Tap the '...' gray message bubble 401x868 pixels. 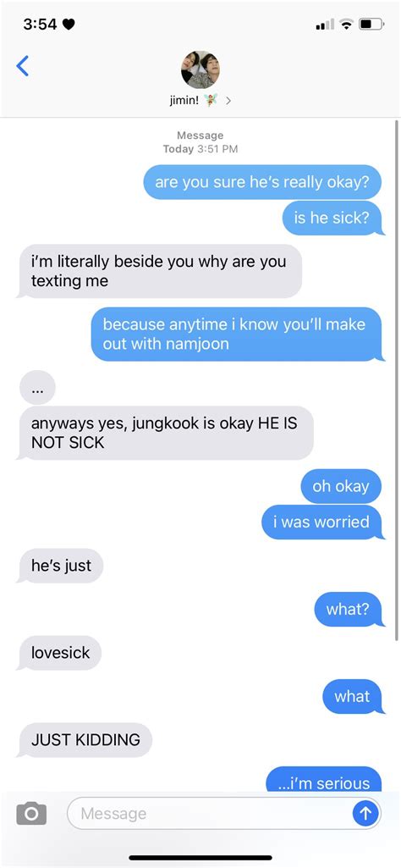(x=37, y=388)
